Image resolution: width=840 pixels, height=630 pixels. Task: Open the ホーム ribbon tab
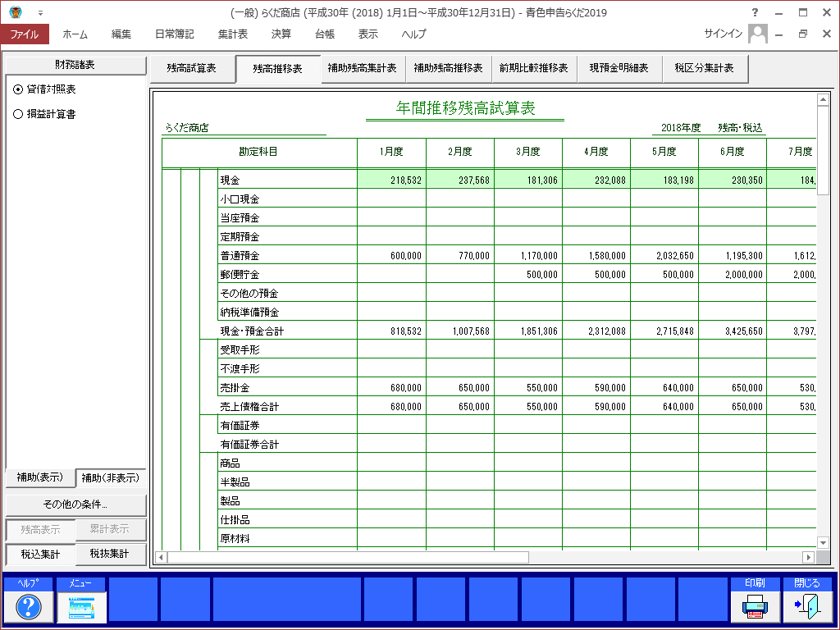tap(75, 34)
